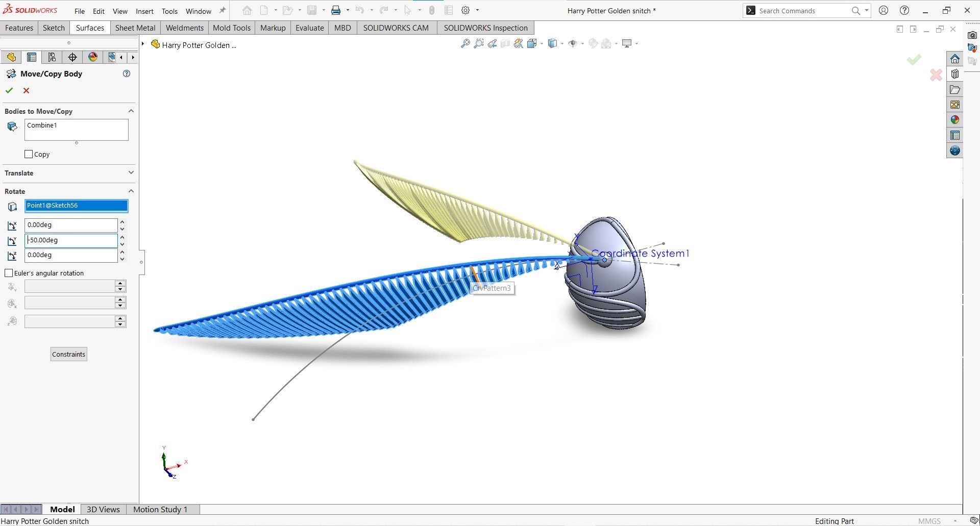
Task: Open the DisplayManager appearance tab
Action: [93, 57]
